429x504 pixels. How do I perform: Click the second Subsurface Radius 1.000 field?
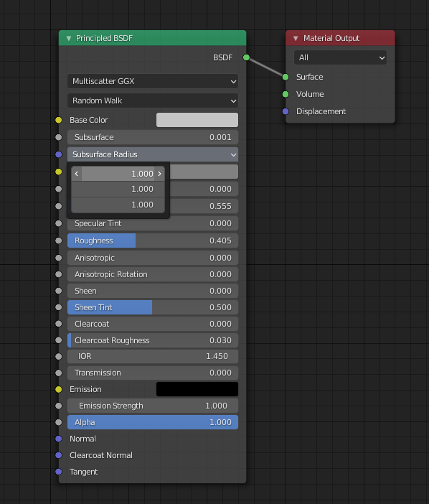click(x=118, y=189)
